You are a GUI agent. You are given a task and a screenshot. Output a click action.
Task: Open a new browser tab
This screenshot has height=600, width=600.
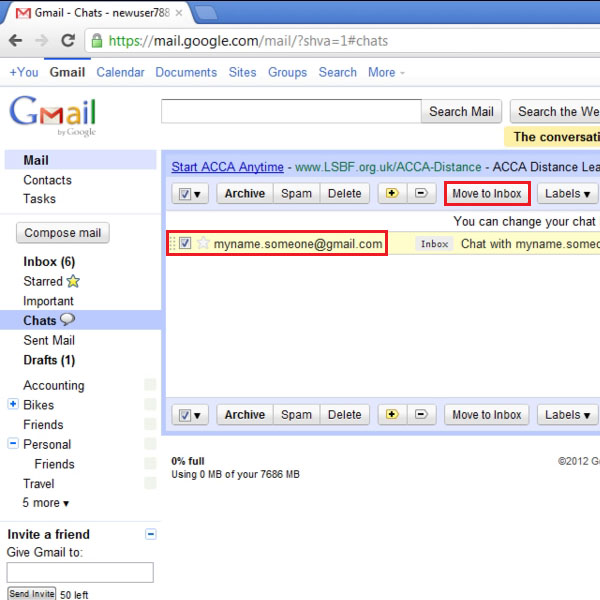pyautogui.click(x=207, y=13)
